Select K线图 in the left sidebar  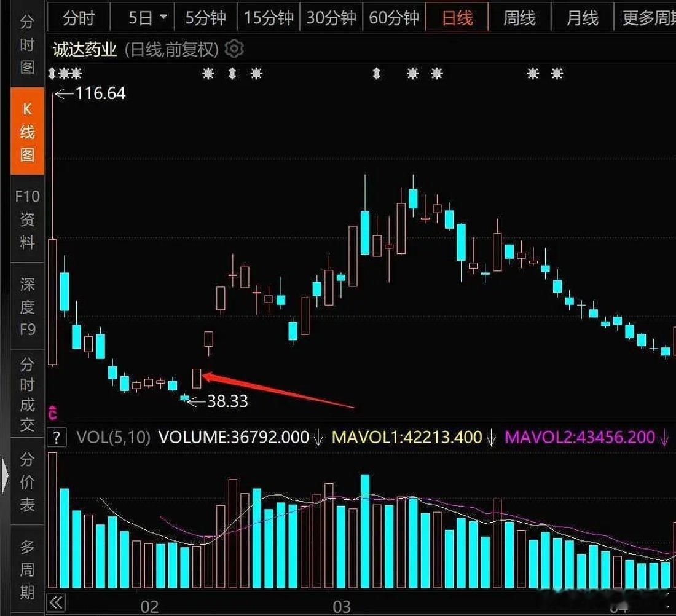coord(27,131)
